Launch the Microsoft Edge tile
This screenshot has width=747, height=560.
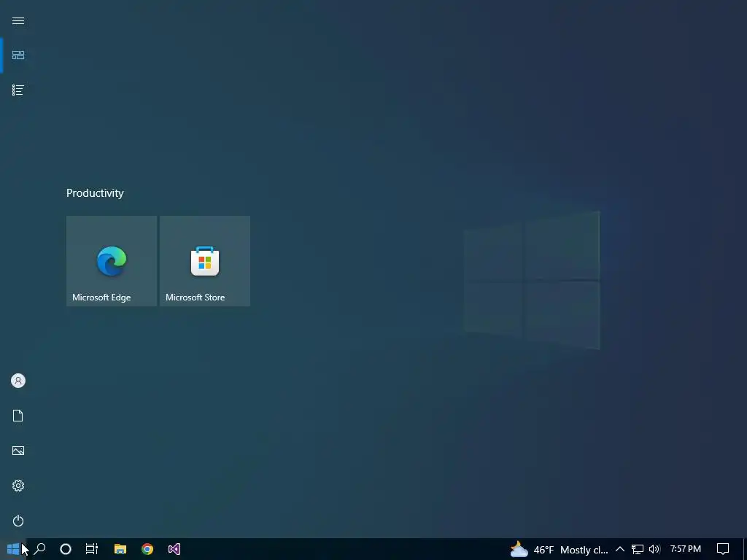pyautogui.click(x=112, y=261)
